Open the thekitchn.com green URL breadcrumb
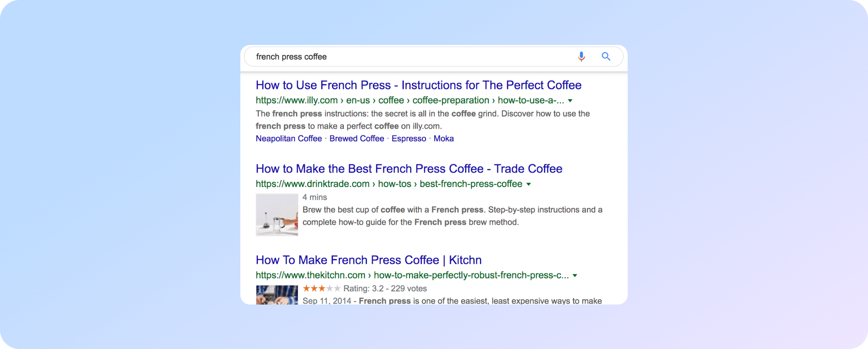The width and height of the screenshot is (868, 349). tap(412, 275)
